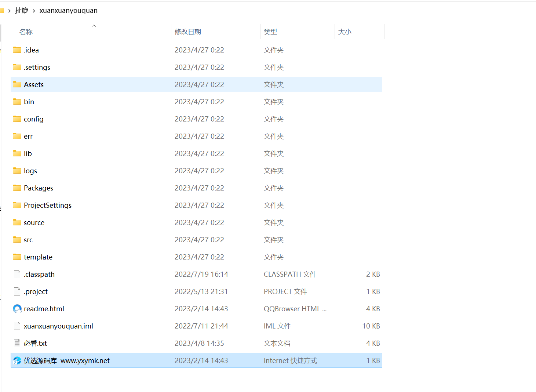The image size is (536, 392).
Task: Click the type QQBrowser HTML ...
Action: tap(295, 309)
